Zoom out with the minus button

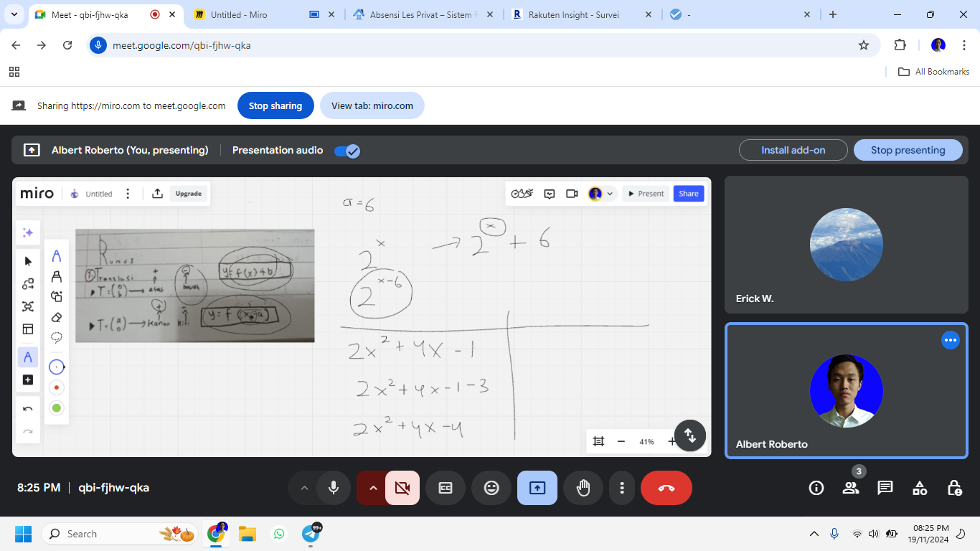coord(621,441)
